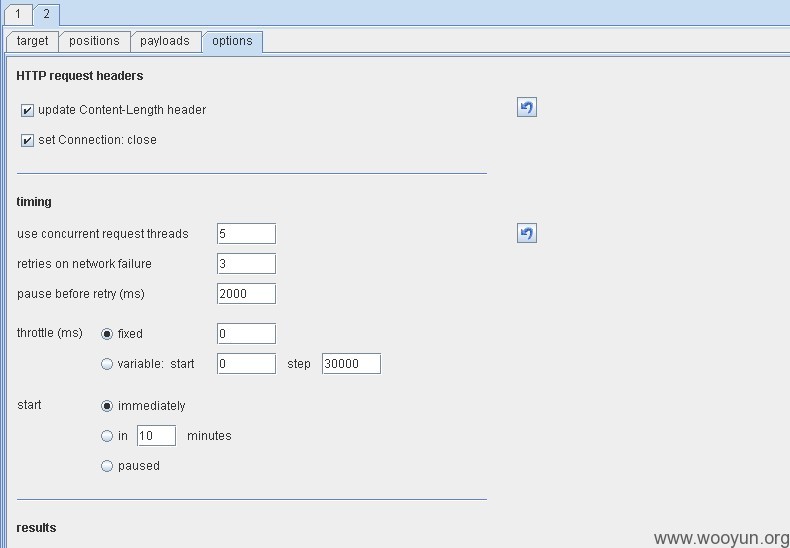Click variable throttle start field
The width and height of the screenshot is (790, 548).
(246, 364)
